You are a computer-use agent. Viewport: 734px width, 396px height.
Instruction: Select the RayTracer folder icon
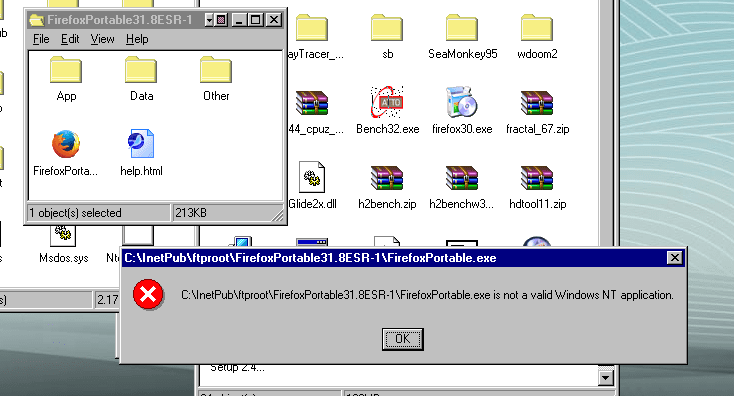312,28
